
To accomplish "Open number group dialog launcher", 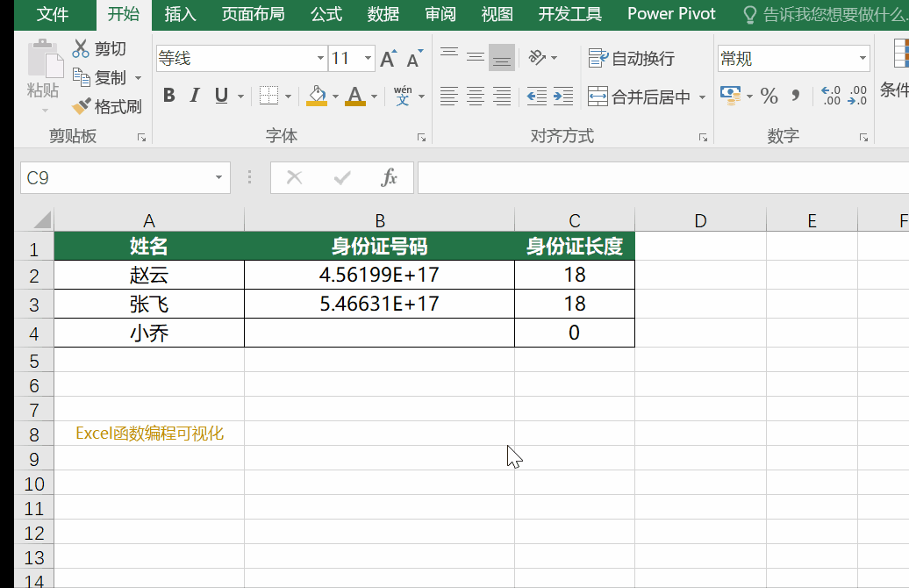I will coord(863,138).
